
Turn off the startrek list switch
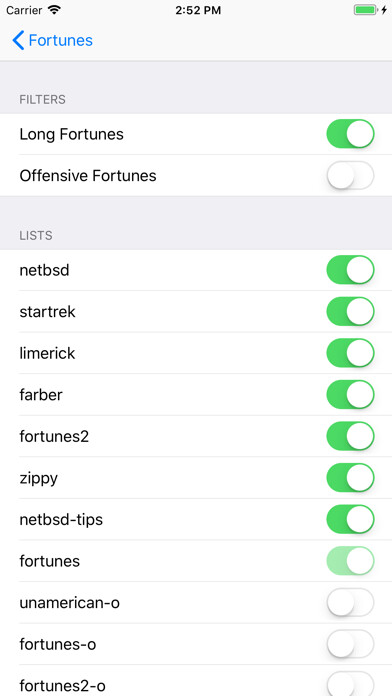[x=350, y=311]
